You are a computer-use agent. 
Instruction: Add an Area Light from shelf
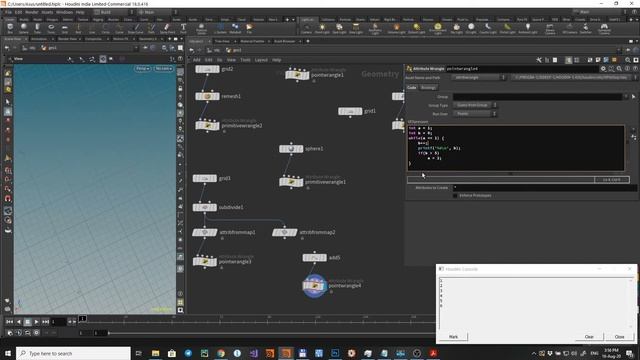(x=356, y=28)
